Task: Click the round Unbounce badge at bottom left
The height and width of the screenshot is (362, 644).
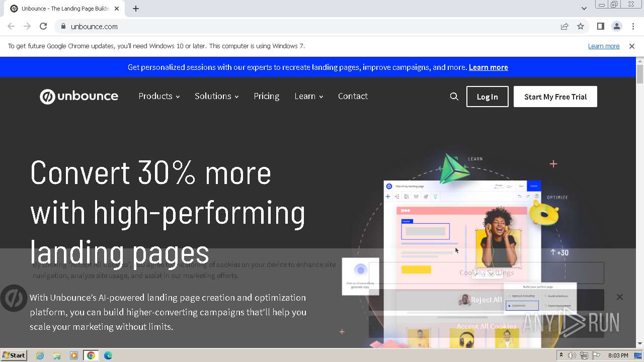Action: pos(14,298)
